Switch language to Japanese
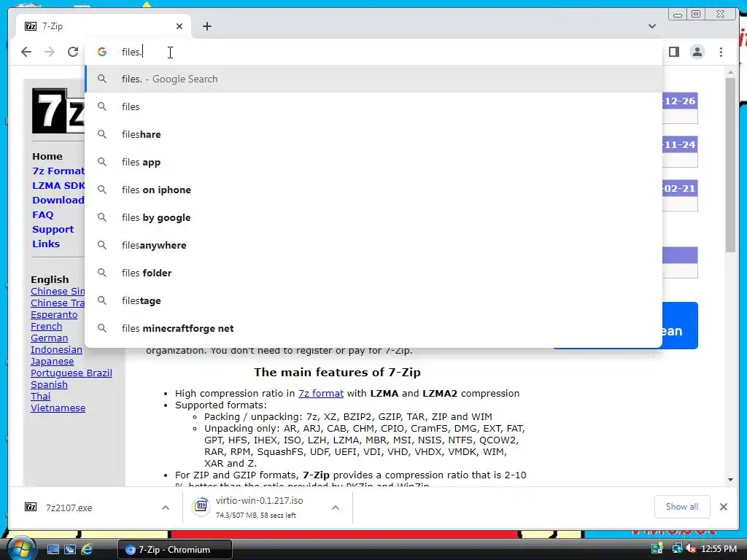This screenshot has height=560, width=747. click(x=52, y=362)
